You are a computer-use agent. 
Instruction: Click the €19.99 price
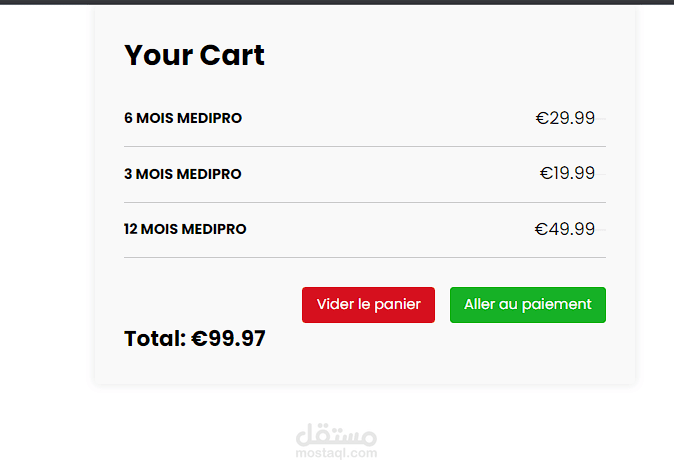(x=567, y=174)
